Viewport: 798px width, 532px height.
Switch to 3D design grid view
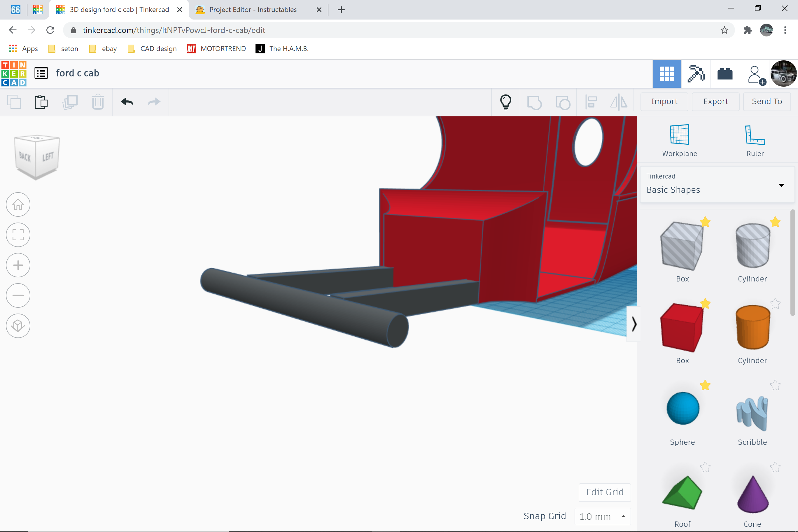[x=667, y=74]
